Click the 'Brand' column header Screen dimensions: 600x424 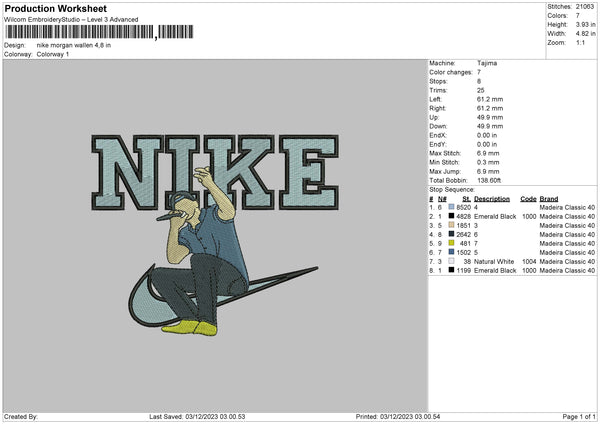[x=549, y=199]
